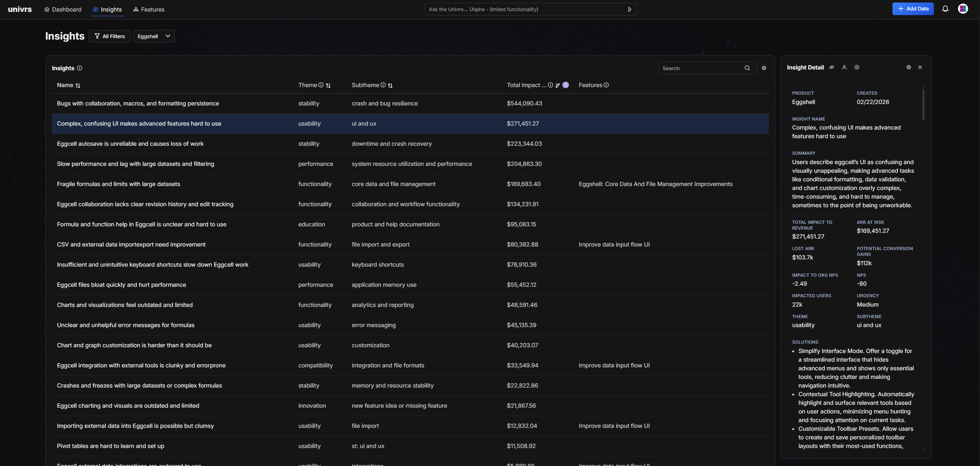Open Insights table settings gear
This screenshot has width=980, height=466.
(763, 68)
